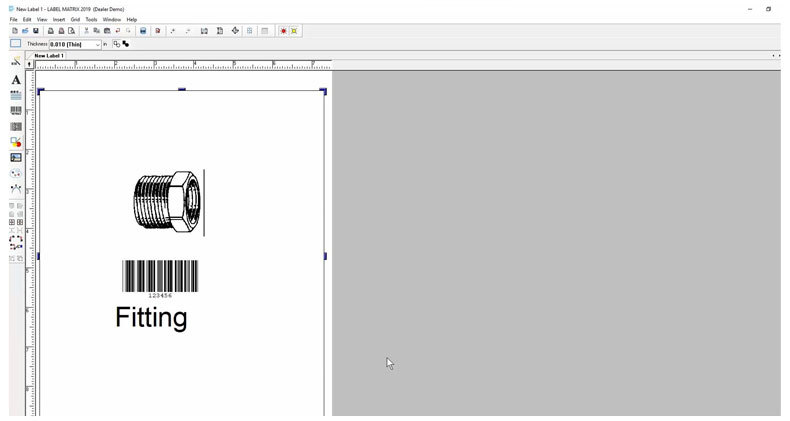Click the ruler origin corner button

[30, 64]
